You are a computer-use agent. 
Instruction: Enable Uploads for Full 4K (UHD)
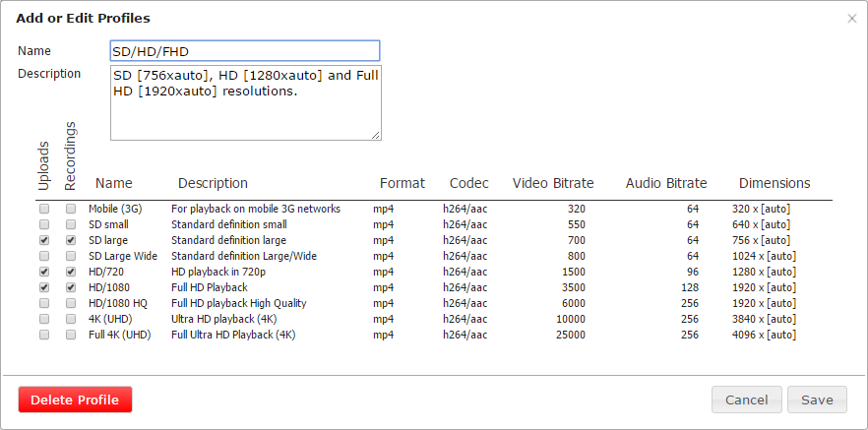point(44,335)
